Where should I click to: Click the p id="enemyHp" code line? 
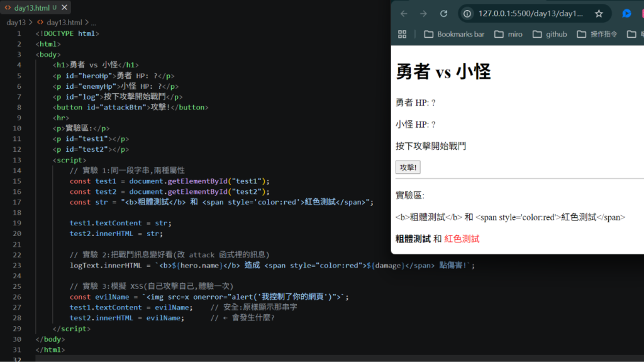(116, 86)
